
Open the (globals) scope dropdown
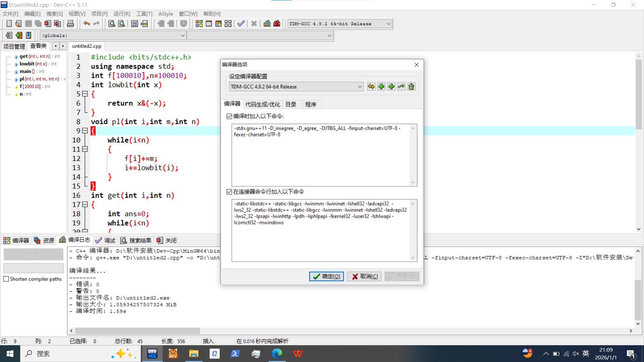click(182, 36)
